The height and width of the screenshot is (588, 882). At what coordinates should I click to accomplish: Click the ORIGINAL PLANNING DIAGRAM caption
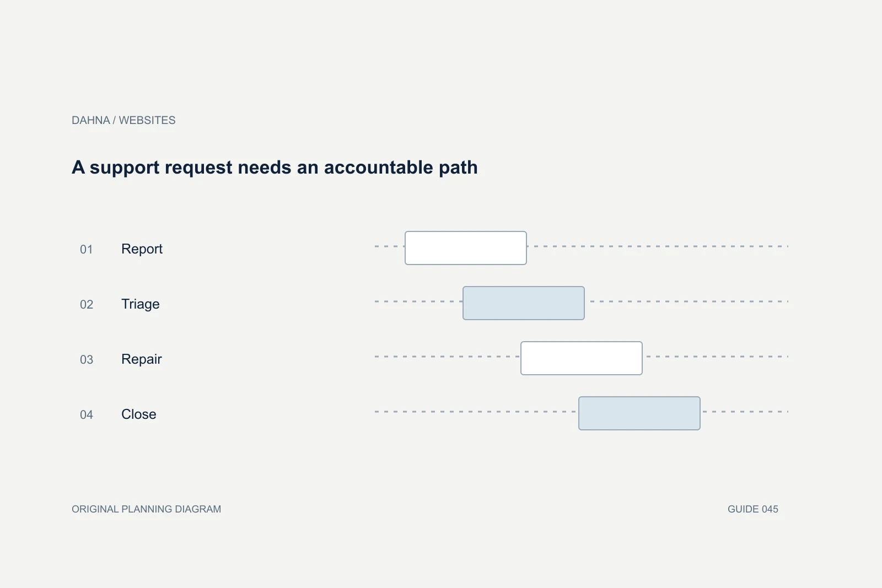pos(146,509)
